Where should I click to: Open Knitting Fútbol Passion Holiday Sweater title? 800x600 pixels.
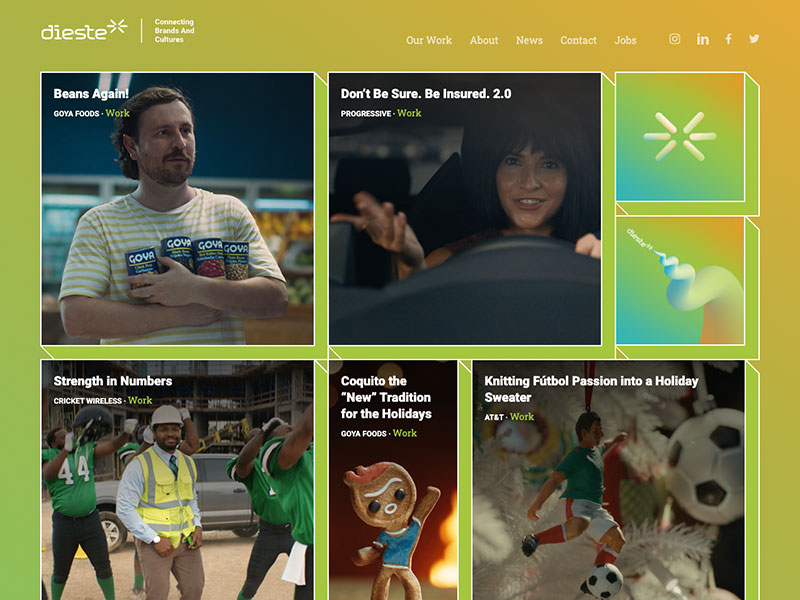pos(591,389)
